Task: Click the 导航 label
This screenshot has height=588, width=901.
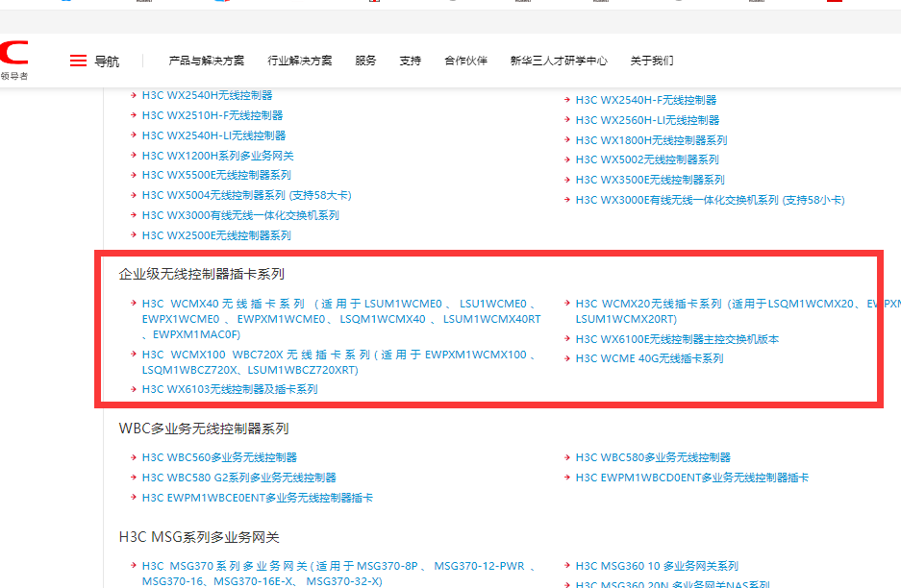Action: click(107, 61)
